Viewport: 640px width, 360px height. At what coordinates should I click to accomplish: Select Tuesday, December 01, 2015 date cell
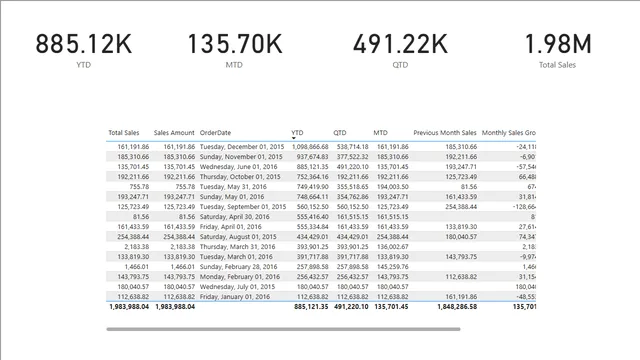pos(242,147)
